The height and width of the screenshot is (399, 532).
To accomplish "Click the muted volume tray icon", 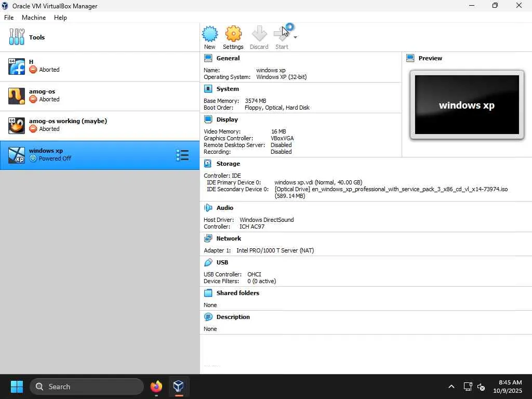I will (x=481, y=387).
